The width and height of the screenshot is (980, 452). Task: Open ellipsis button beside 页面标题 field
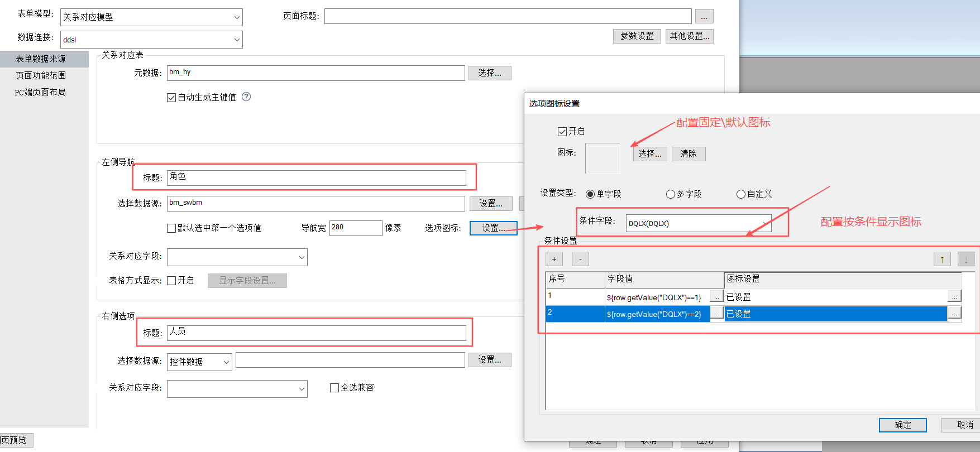pos(704,16)
